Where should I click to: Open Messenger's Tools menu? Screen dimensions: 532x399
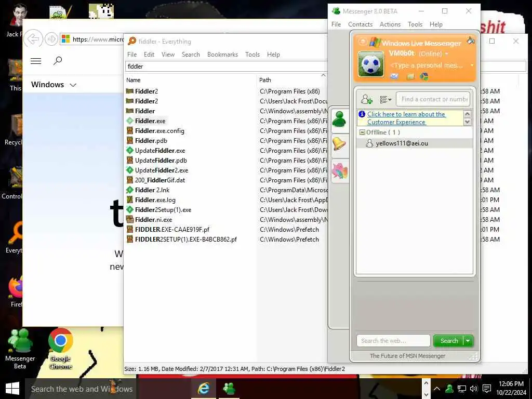(415, 24)
